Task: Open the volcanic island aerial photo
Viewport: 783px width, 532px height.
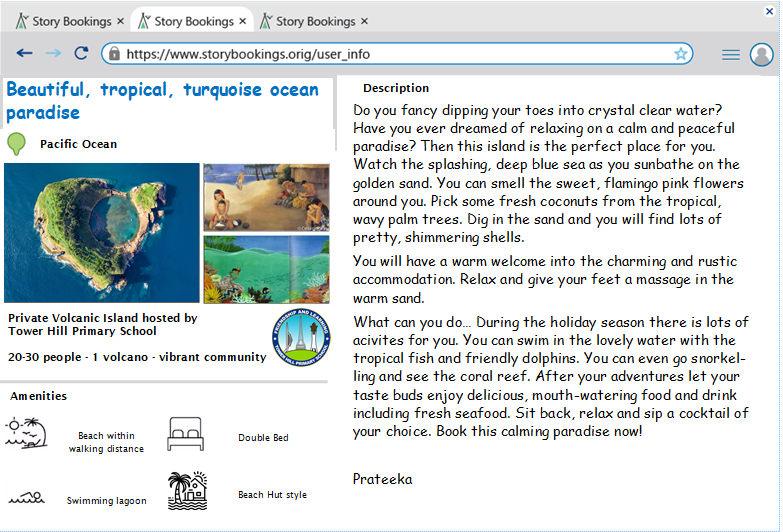Action: tap(102, 233)
